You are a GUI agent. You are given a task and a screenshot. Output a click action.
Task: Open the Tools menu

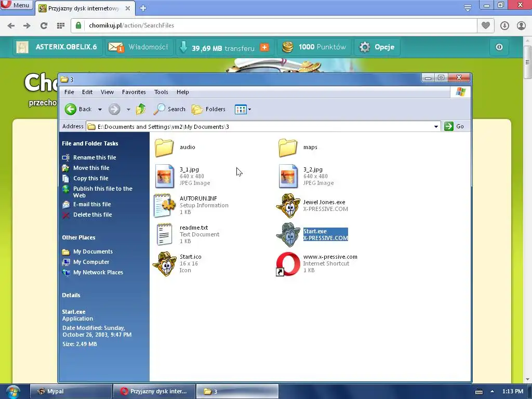click(x=161, y=92)
